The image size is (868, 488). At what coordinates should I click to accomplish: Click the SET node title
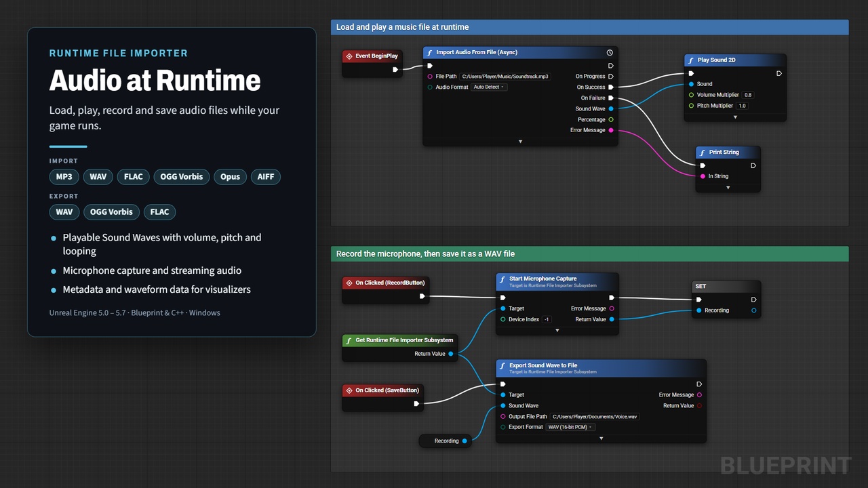(701, 286)
